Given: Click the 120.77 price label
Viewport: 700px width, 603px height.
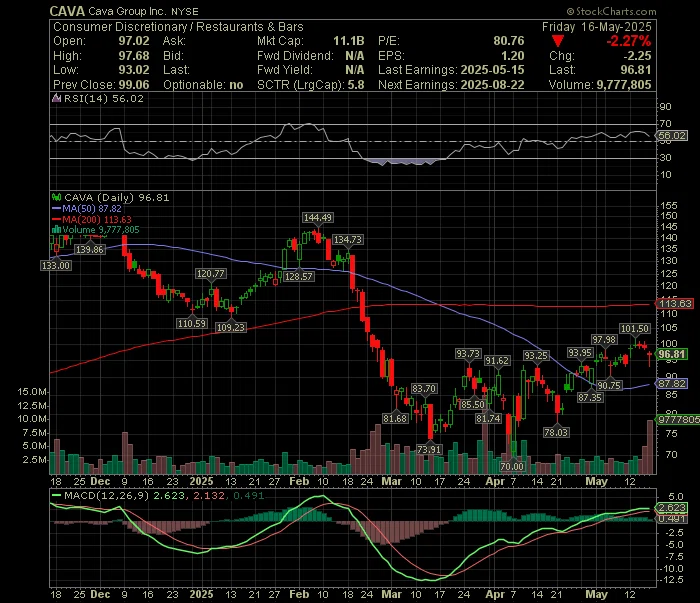Looking at the screenshot, I should point(210,274).
